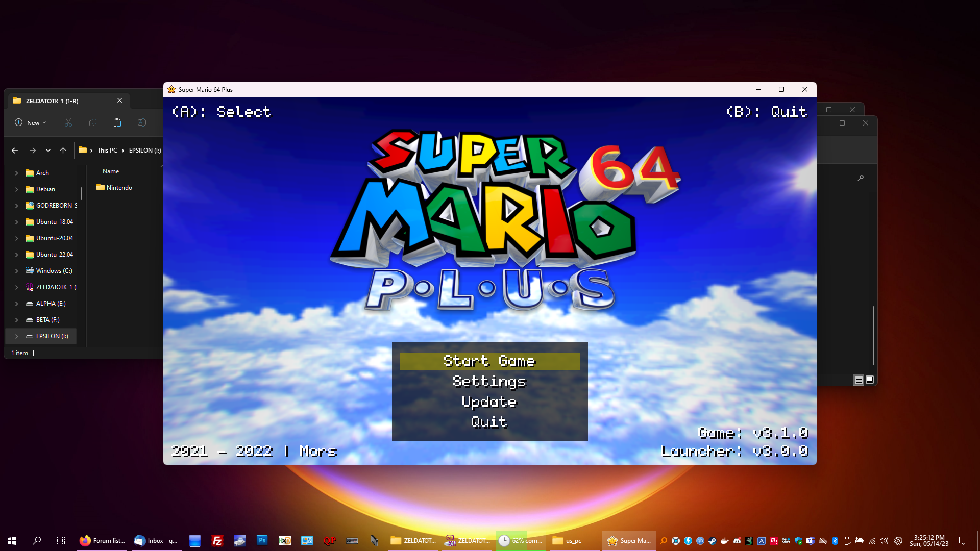This screenshot has height=551, width=980.
Task: Switch to Thunderbird Inbox window
Action: [x=156, y=541]
